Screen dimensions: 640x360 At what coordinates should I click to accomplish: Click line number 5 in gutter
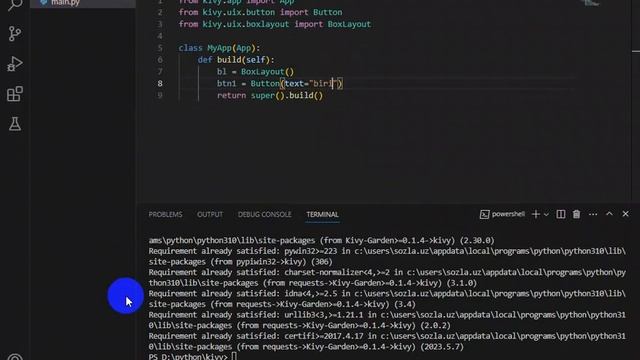pyautogui.click(x=160, y=48)
